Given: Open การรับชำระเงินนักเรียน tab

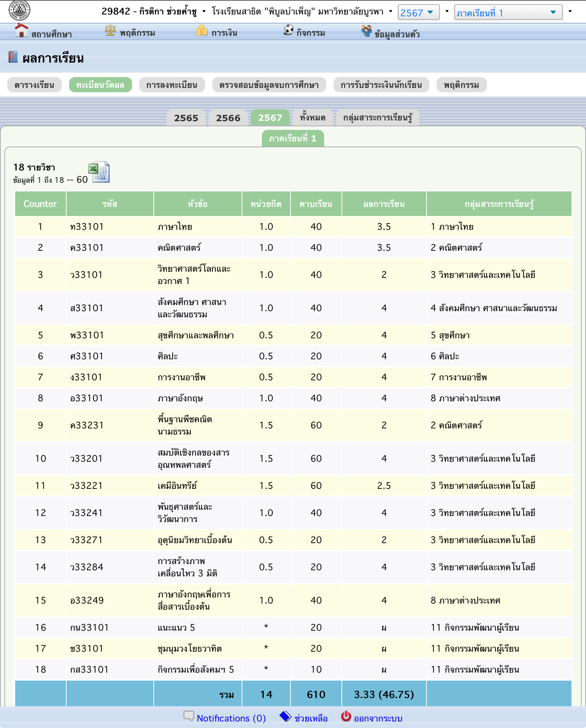Looking at the screenshot, I should click(381, 85).
